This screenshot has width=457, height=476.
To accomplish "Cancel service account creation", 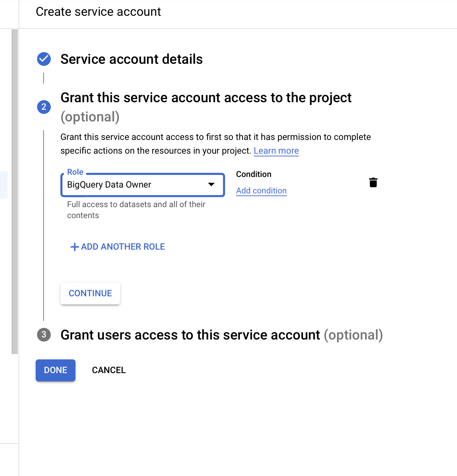I will pyautogui.click(x=109, y=370).
